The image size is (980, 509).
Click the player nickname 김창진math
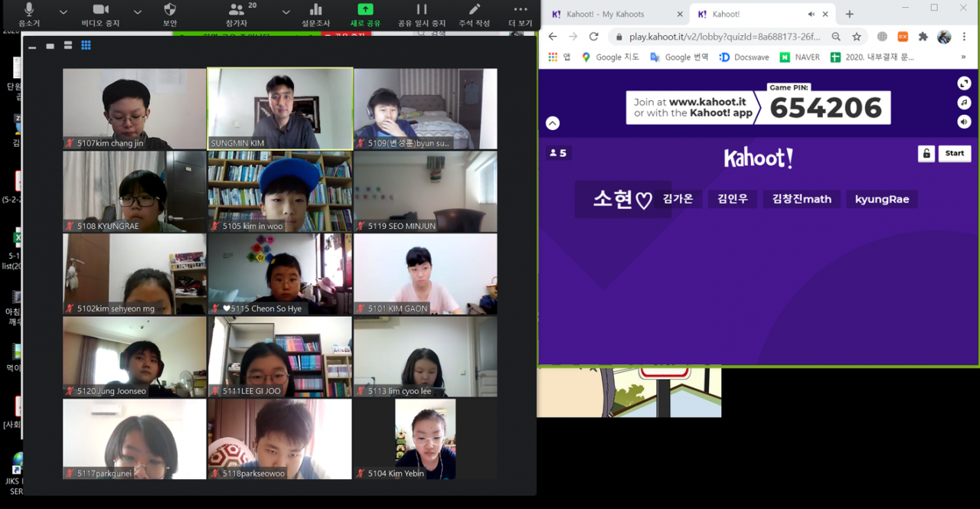click(x=802, y=199)
